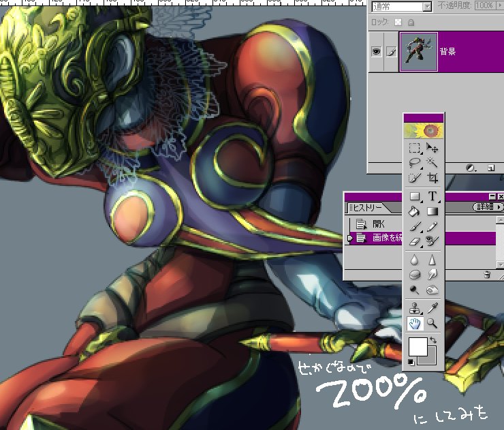Click the 背景 layer thumbnail
The height and width of the screenshot is (430, 504).
[418, 52]
